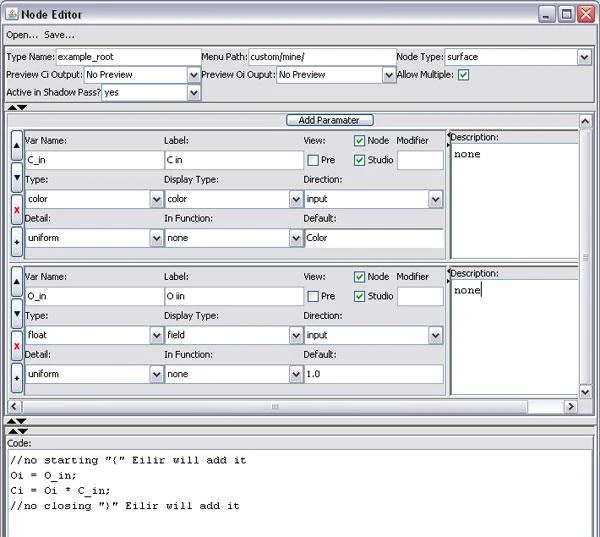
Task: Toggle the Allow Multiple checkbox
Action: point(463,75)
